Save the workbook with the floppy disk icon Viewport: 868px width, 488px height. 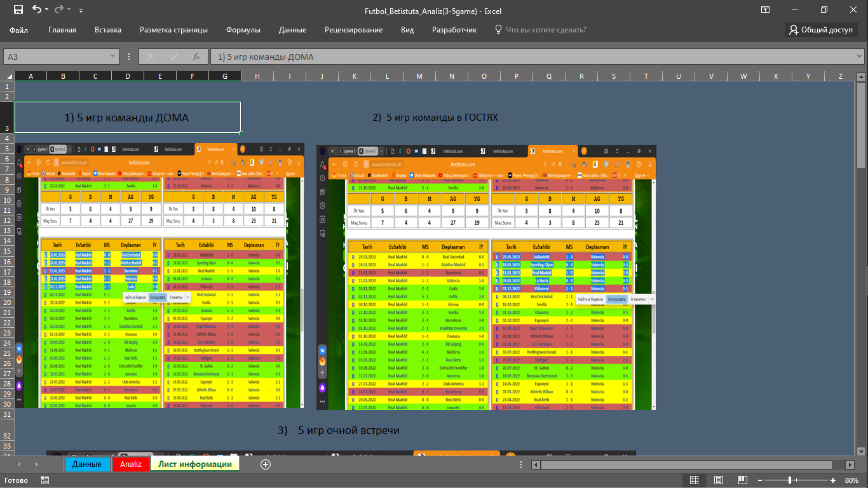pos(18,10)
